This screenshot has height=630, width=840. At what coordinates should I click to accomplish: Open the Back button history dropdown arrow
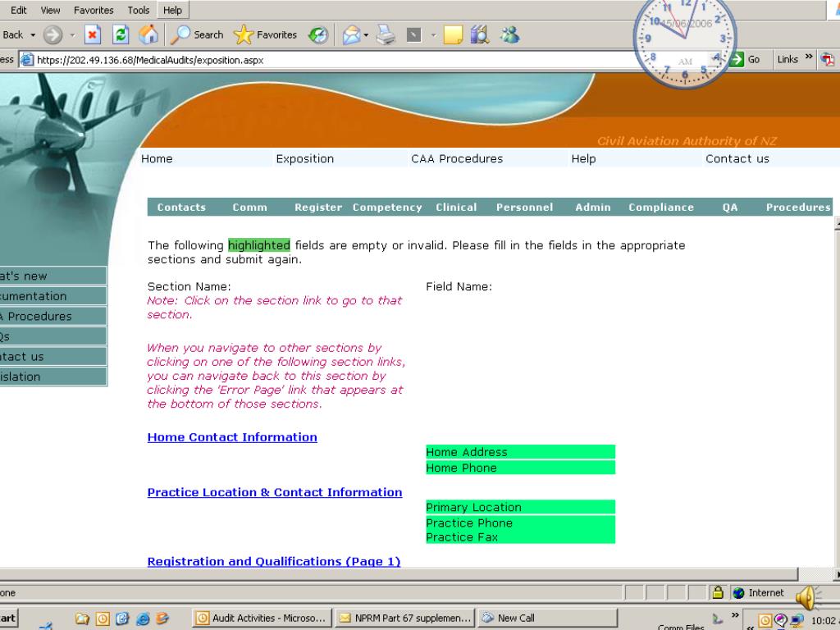click(x=33, y=35)
